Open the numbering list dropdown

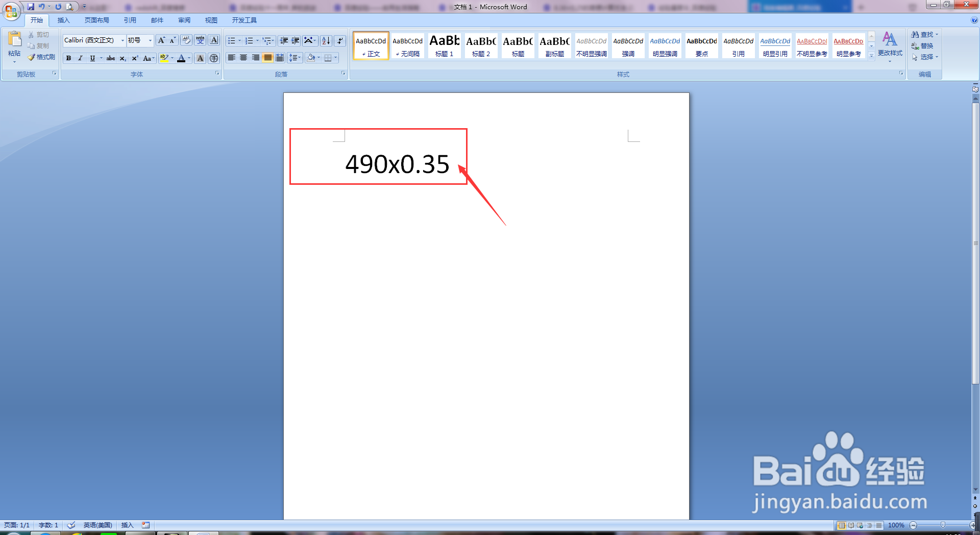pyautogui.click(x=257, y=40)
